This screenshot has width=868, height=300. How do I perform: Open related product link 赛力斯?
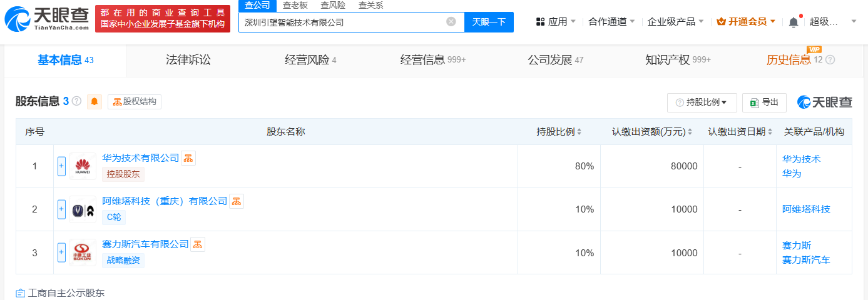tap(797, 245)
